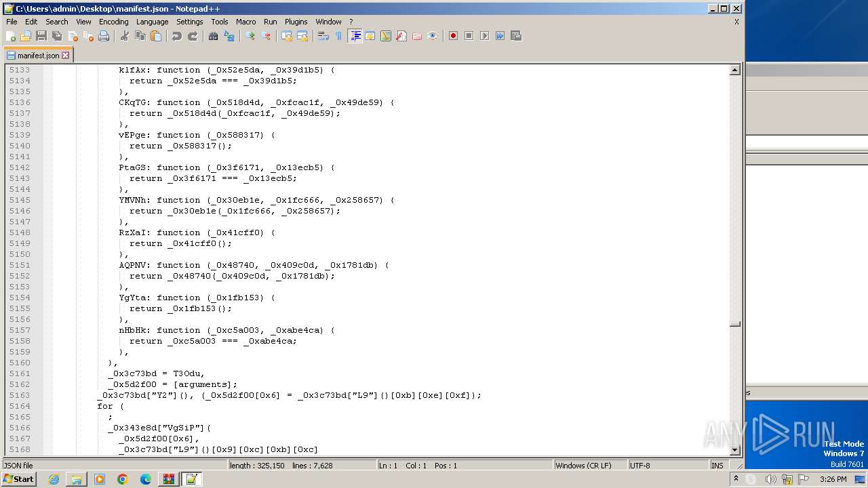868x488 pixels.
Task: Open the Window menu
Action: pyautogui.click(x=329, y=22)
